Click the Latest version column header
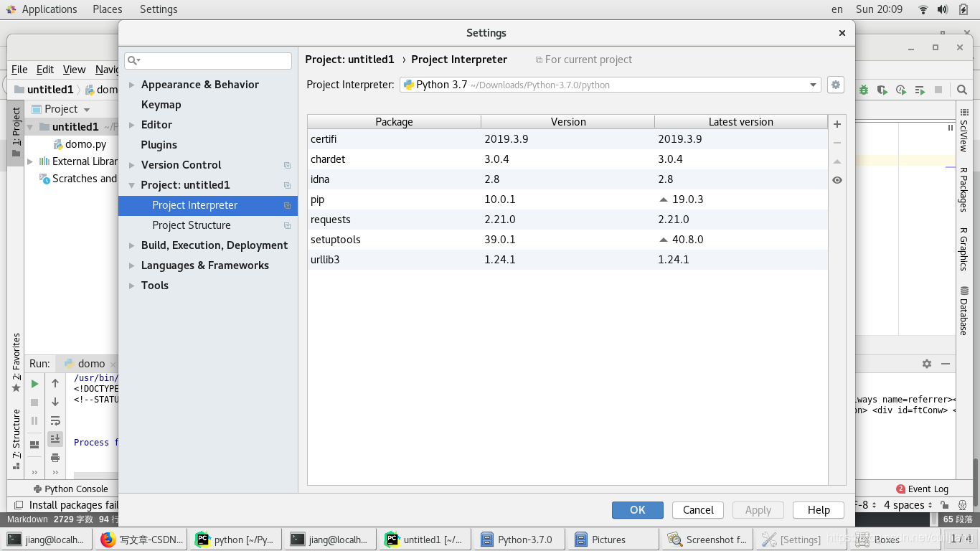The width and height of the screenshot is (980, 551). [741, 122]
